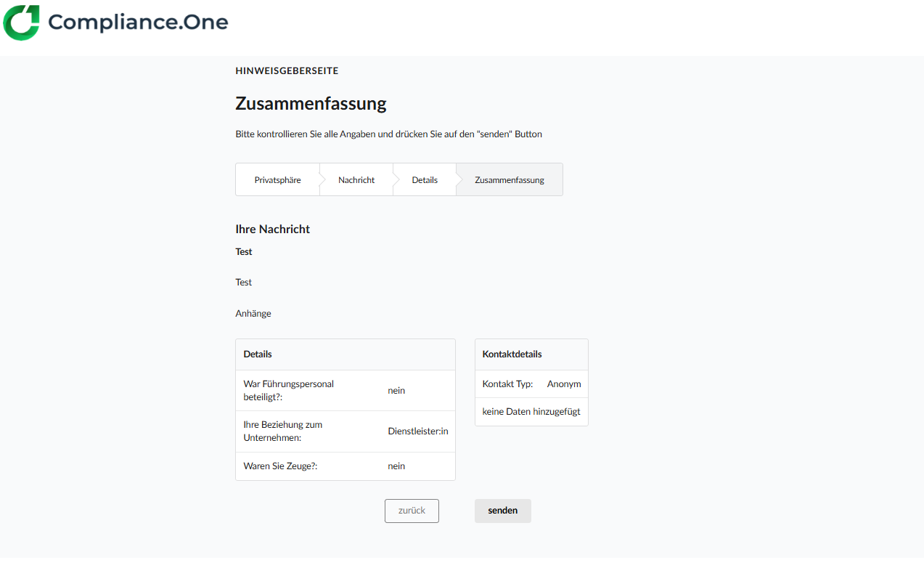Click the 'War Führungspersonal beteiligt?' row label
The image size is (924, 584).
click(x=289, y=390)
